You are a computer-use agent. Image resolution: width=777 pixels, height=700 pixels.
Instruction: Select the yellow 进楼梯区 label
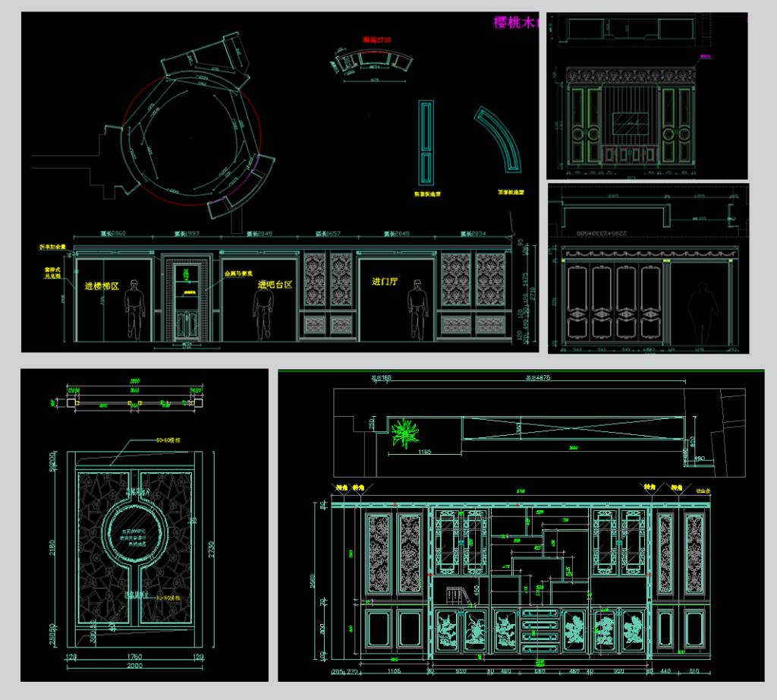tap(102, 286)
